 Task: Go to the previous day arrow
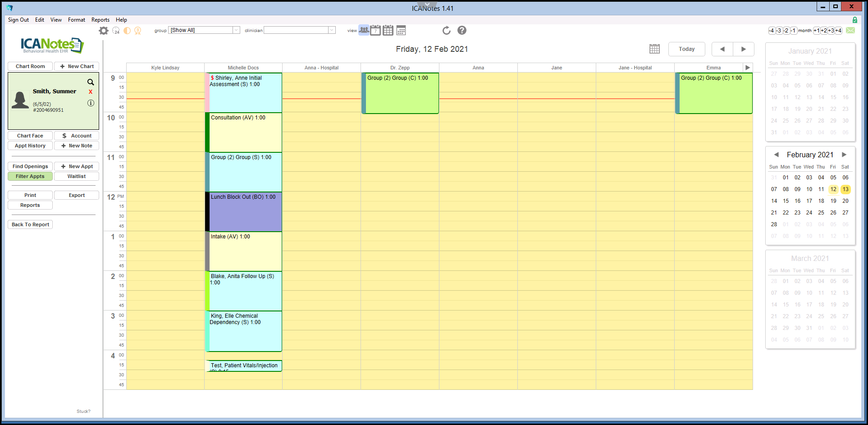(x=722, y=49)
